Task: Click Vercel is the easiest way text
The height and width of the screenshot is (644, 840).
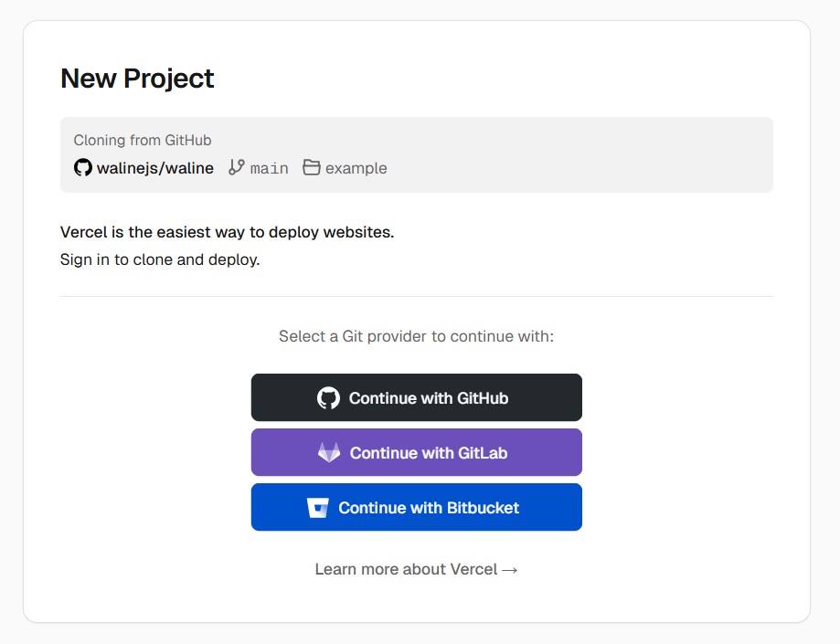Action: (x=227, y=232)
